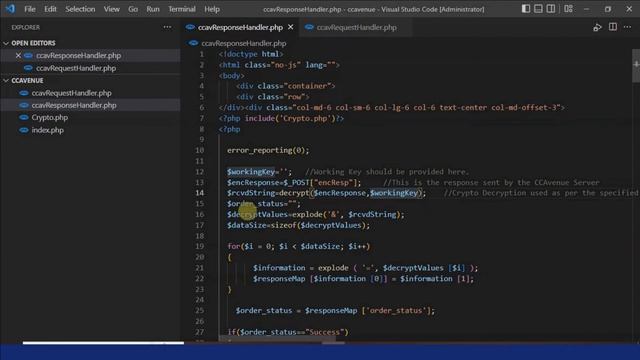Click $dataSize assignment on line 17
Image resolution: width=640 pixels, height=360 pixels.
coord(298,225)
